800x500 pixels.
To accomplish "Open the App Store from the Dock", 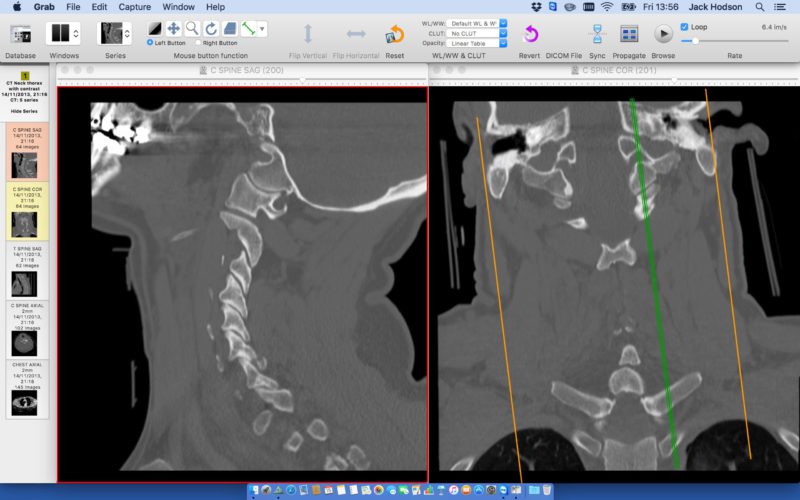I will point(479,490).
